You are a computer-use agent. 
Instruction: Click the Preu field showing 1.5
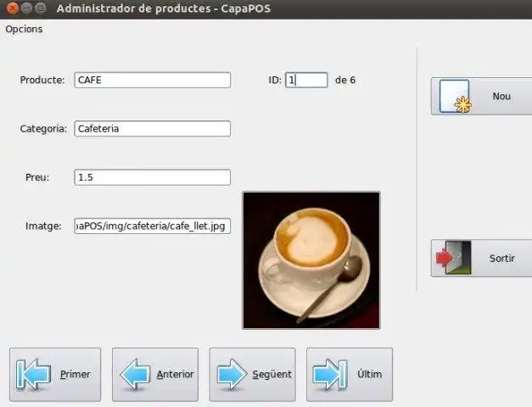point(153,177)
